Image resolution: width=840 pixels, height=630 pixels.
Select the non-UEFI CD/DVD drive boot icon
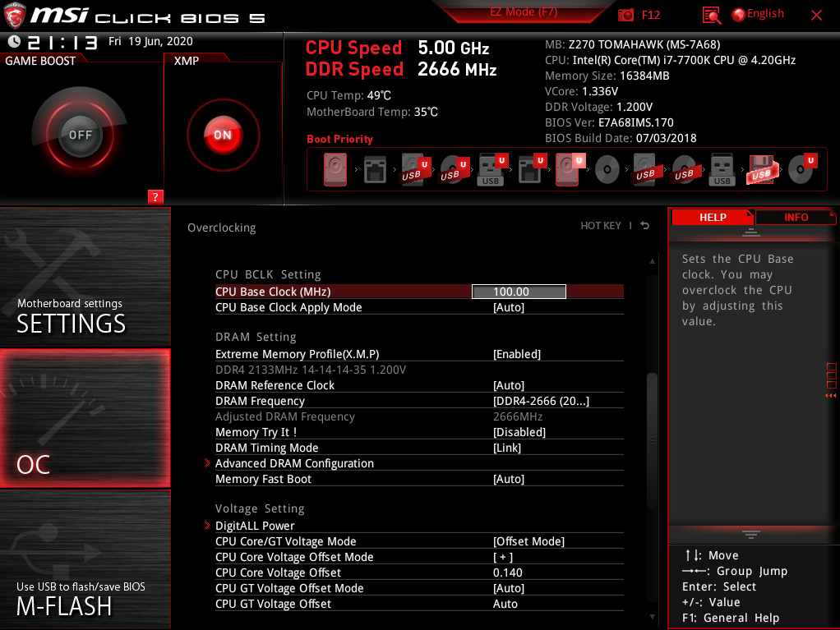pos(607,170)
